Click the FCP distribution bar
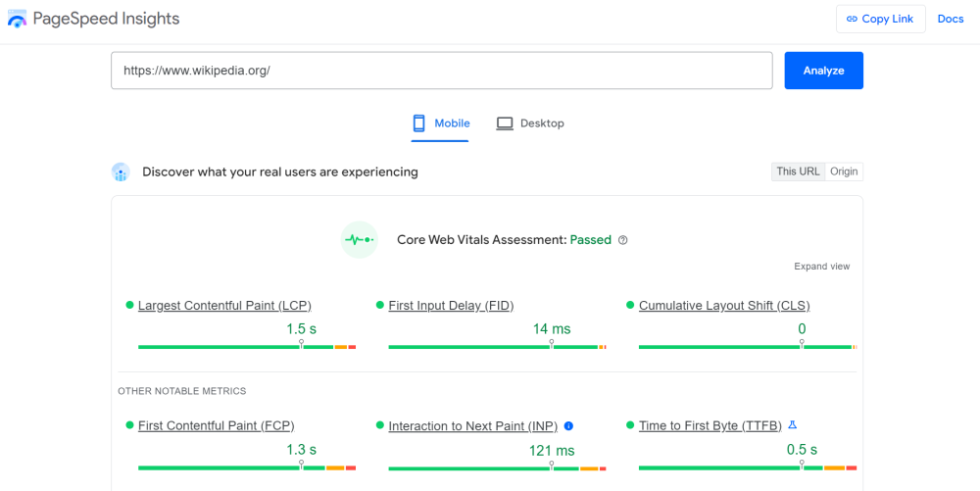The width and height of the screenshot is (980, 491). click(x=247, y=467)
